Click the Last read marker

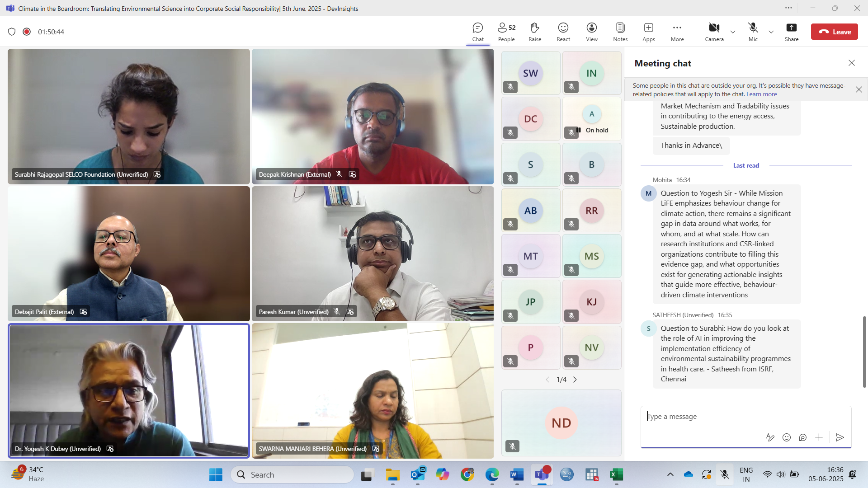click(x=746, y=165)
